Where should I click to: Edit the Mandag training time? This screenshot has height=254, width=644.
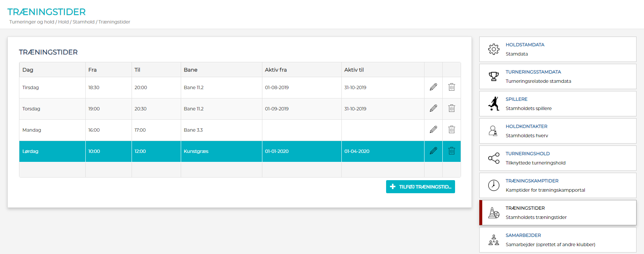433,130
